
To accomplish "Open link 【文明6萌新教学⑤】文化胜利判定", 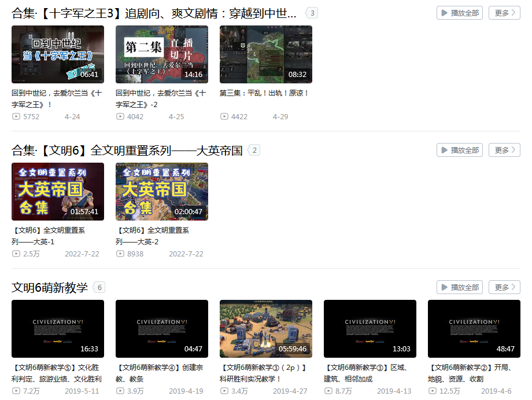I will point(57,373).
